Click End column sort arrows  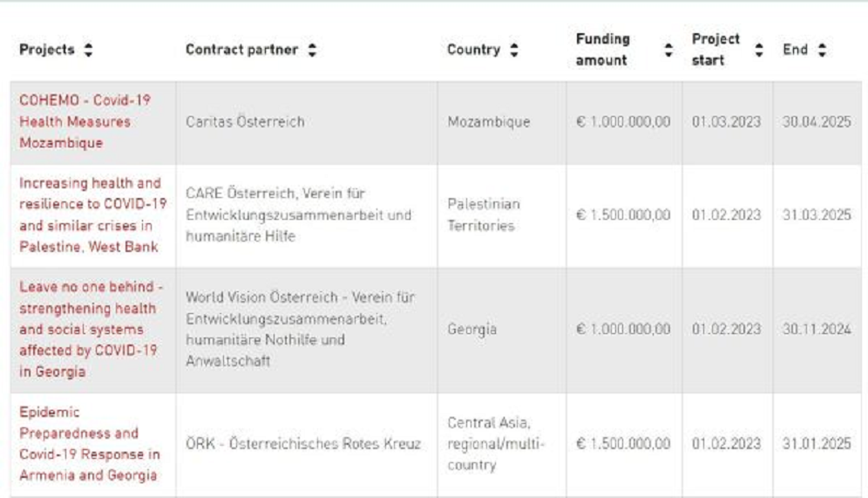(x=821, y=51)
